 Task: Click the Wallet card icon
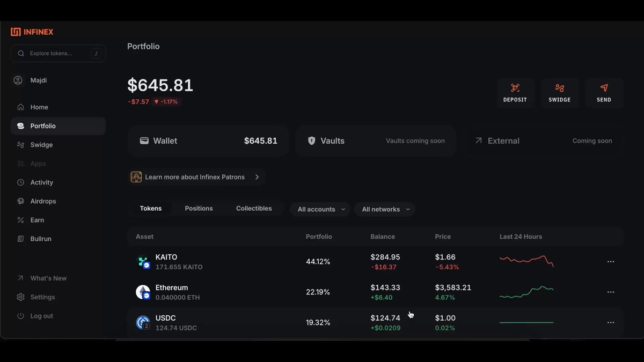[144, 141]
